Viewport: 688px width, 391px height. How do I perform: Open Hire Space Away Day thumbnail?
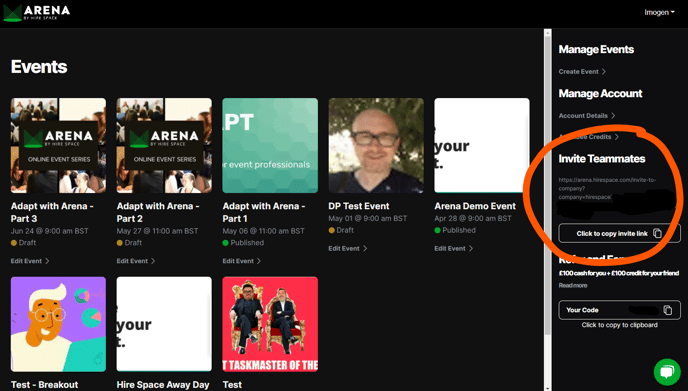tap(164, 324)
